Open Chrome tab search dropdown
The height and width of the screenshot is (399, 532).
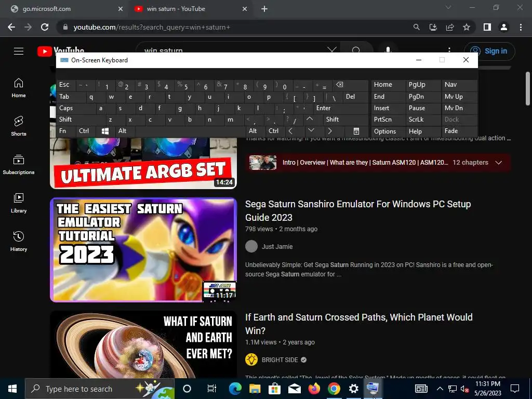click(x=448, y=7)
